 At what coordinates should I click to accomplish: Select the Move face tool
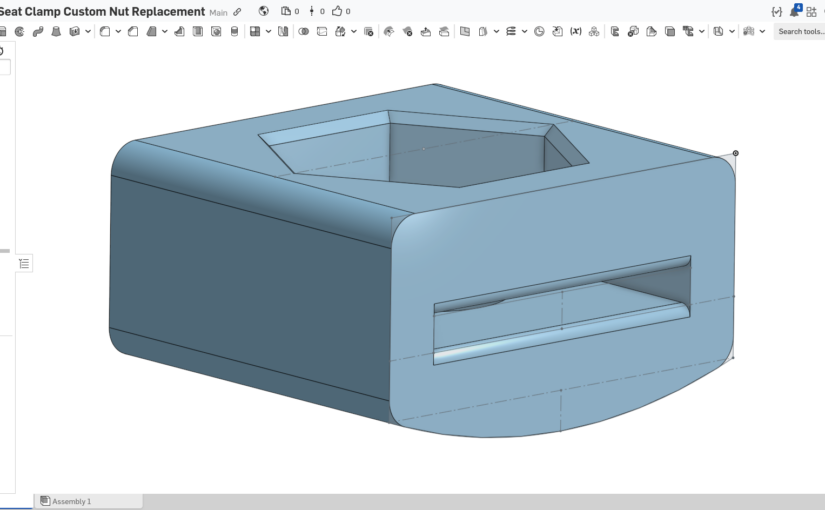point(426,32)
